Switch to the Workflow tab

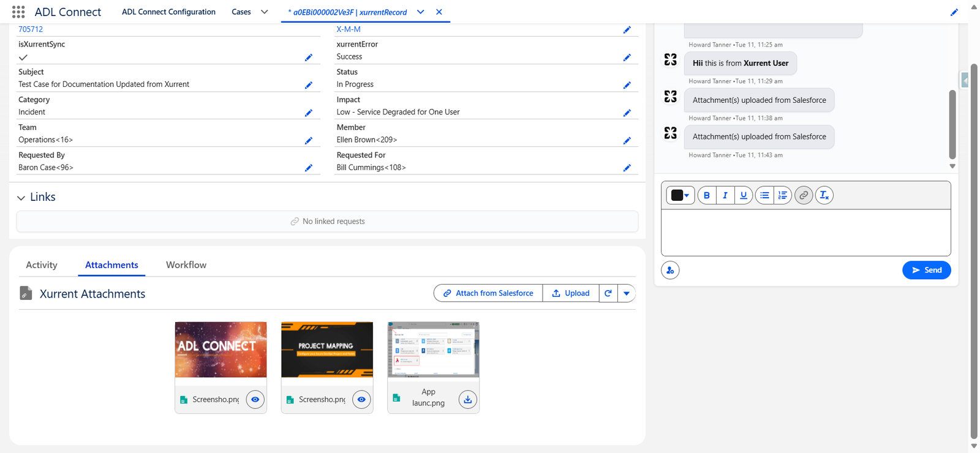[x=186, y=265]
